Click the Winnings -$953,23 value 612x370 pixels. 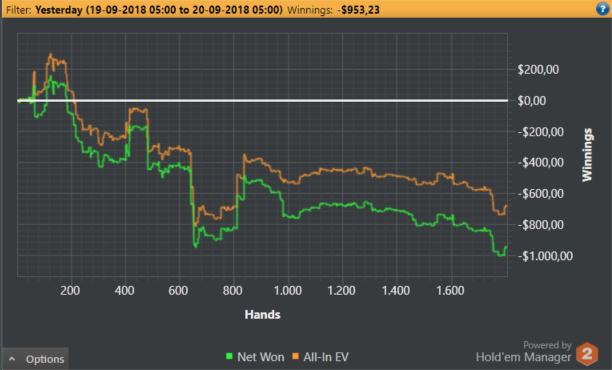coord(359,10)
